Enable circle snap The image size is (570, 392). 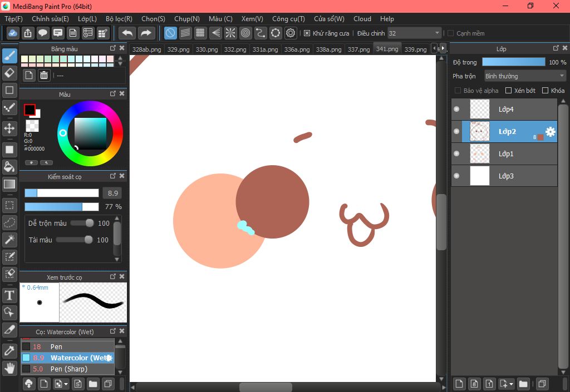point(245,33)
